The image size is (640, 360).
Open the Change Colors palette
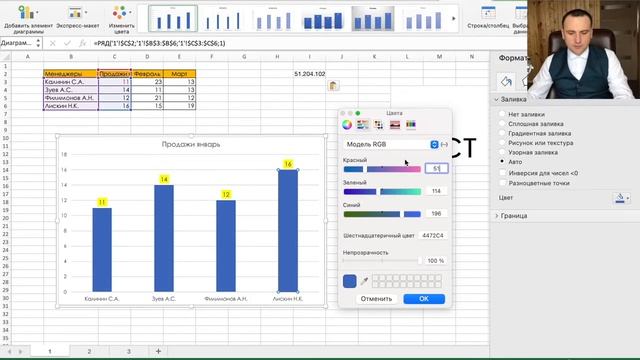[122, 18]
